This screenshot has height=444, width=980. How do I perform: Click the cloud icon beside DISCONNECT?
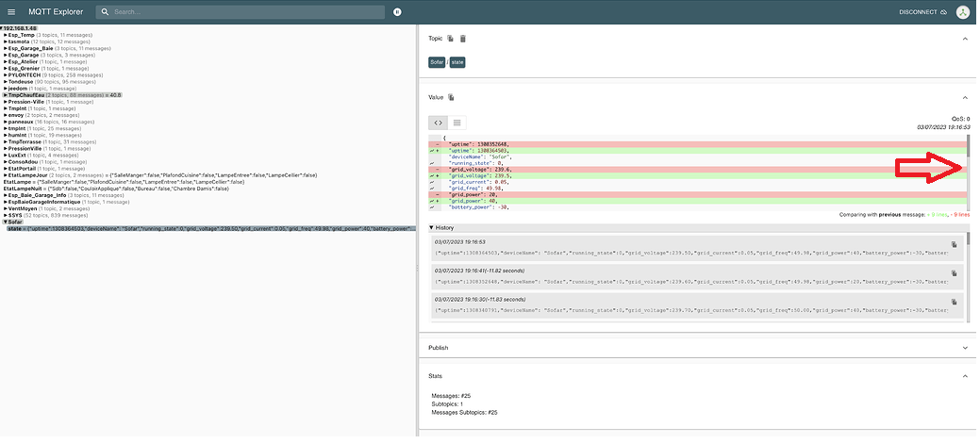pos(944,12)
